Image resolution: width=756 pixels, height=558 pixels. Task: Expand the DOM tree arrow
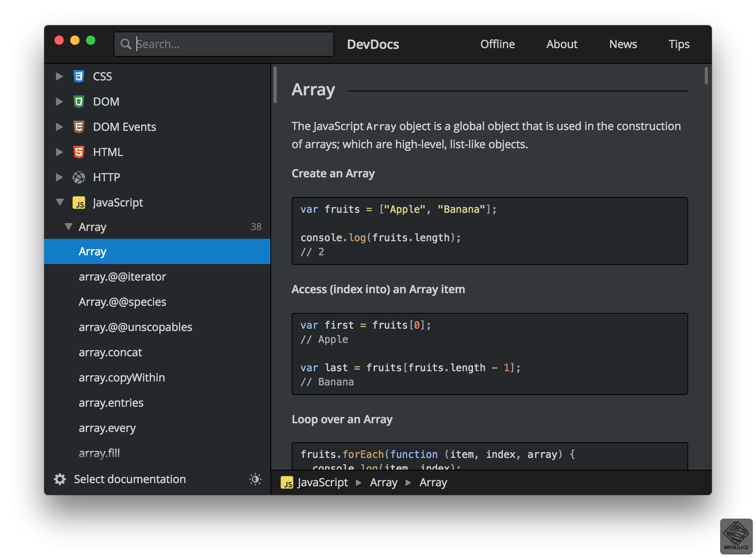[x=60, y=101]
